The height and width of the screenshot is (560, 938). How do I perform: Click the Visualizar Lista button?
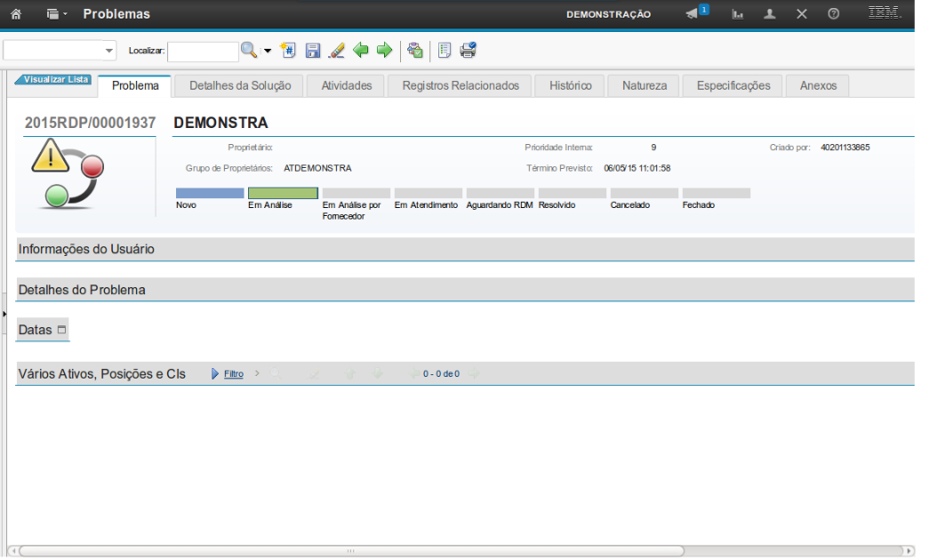click(54, 79)
